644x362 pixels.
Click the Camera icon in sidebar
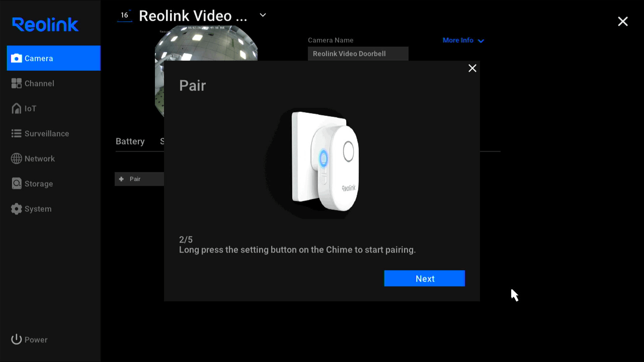(16, 58)
